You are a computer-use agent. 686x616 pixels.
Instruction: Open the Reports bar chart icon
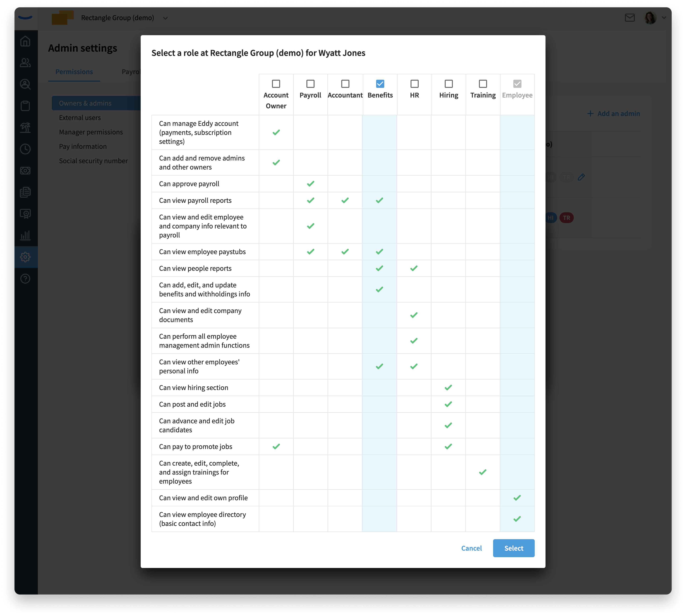(x=25, y=236)
